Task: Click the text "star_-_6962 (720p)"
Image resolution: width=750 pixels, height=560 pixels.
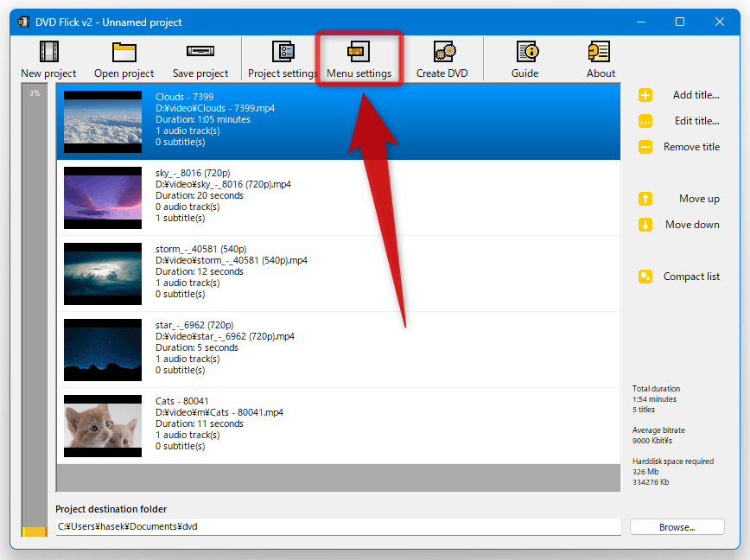Action: tap(194, 325)
